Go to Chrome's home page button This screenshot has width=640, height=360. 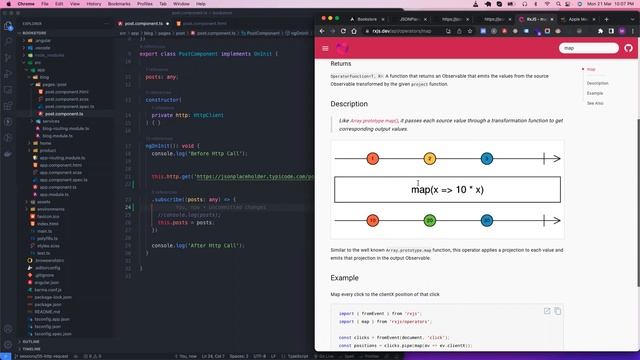coord(354,31)
